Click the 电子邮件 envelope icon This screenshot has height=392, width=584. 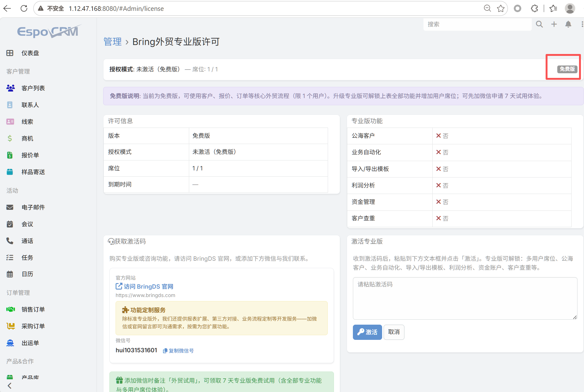[10, 207]
